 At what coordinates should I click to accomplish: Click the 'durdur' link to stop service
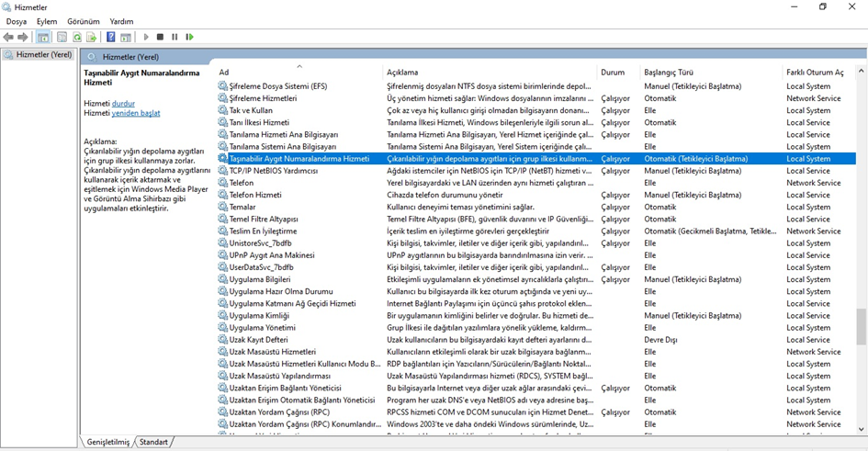pyautogui.click(x=123, y=104)
